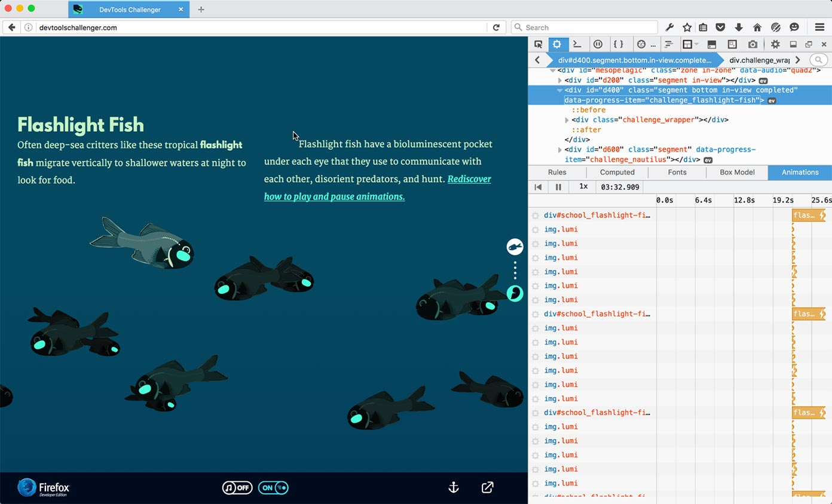Turn on the music toggle showing OFF
832x504 pixels.
237,487
